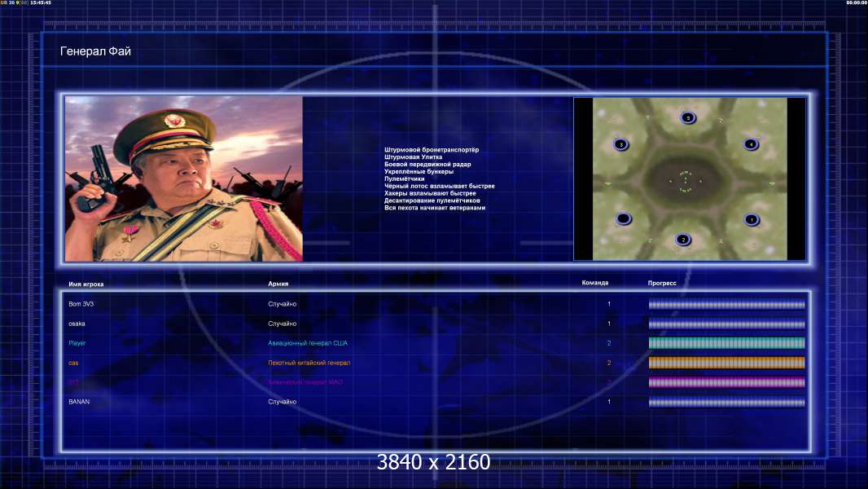Click the unnumbered start position marker on the map
Viewport: 868px width, 489px height.
click(624, 218)
